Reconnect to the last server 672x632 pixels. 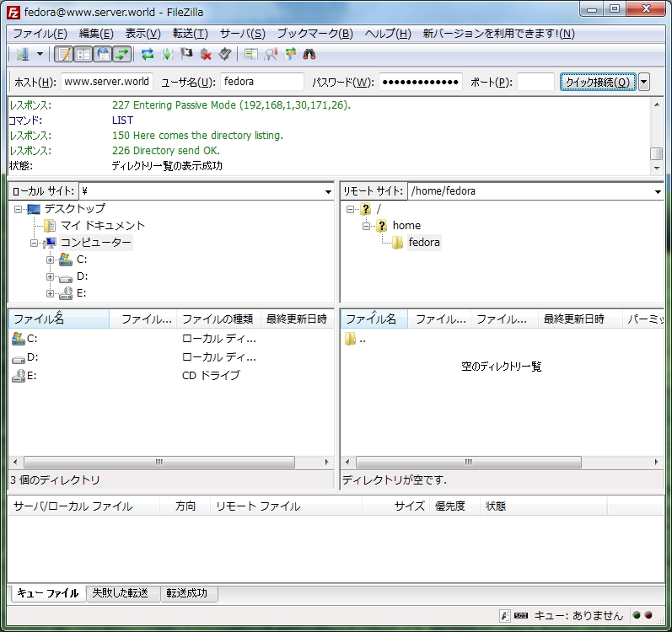coord(225,55)
